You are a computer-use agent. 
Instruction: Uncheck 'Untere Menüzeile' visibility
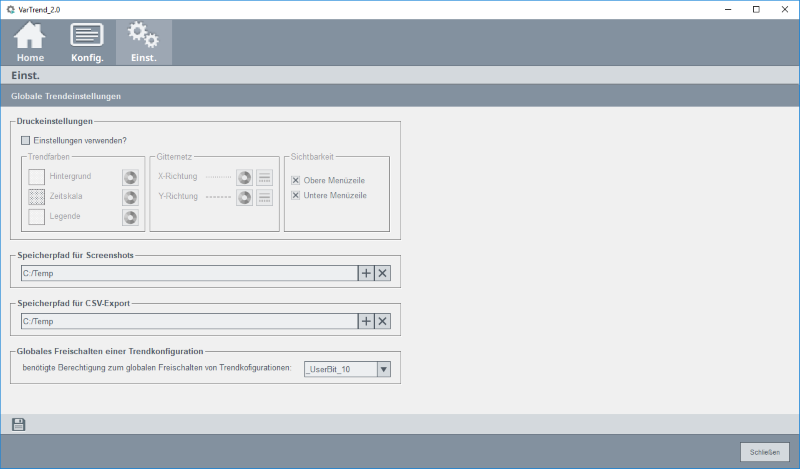click(x=295, y=195)
